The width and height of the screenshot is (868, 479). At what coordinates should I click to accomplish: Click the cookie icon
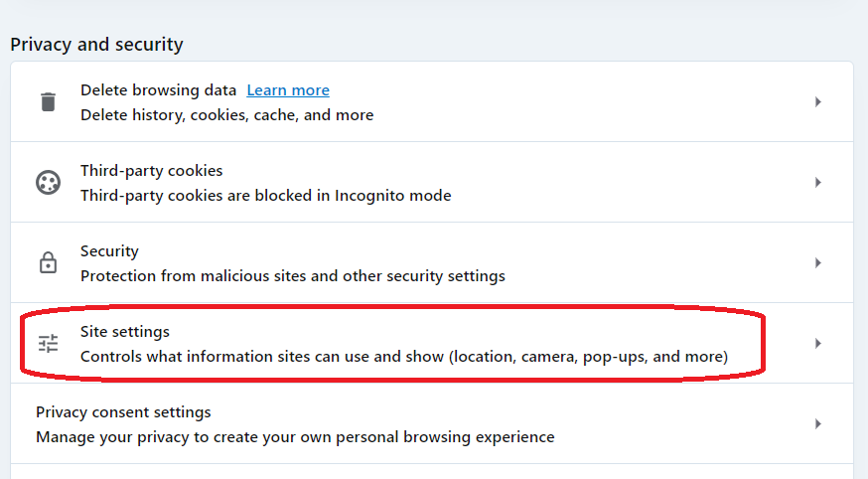coord(48,183)
